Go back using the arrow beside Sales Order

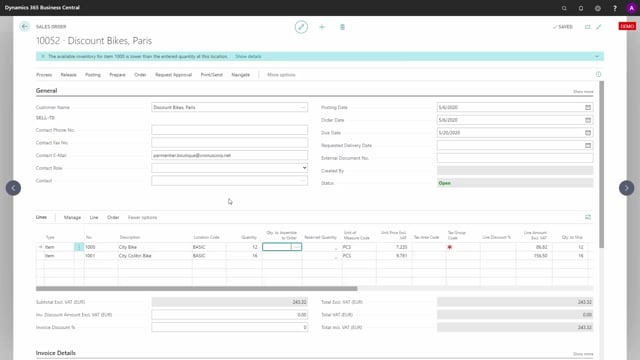pos(24,27)
